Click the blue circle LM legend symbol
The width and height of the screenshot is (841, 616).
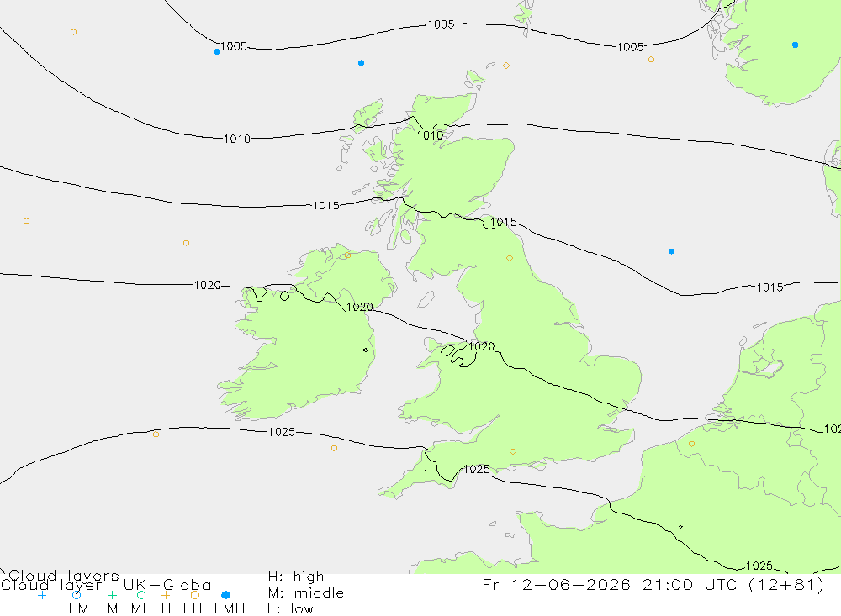pos(77,595)
